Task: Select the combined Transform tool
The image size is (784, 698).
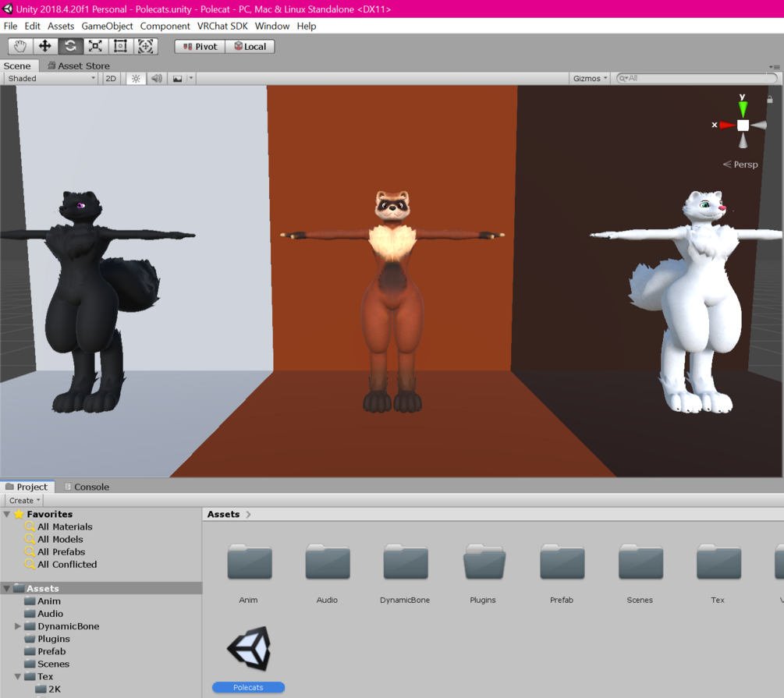Action: coord(146,47)
